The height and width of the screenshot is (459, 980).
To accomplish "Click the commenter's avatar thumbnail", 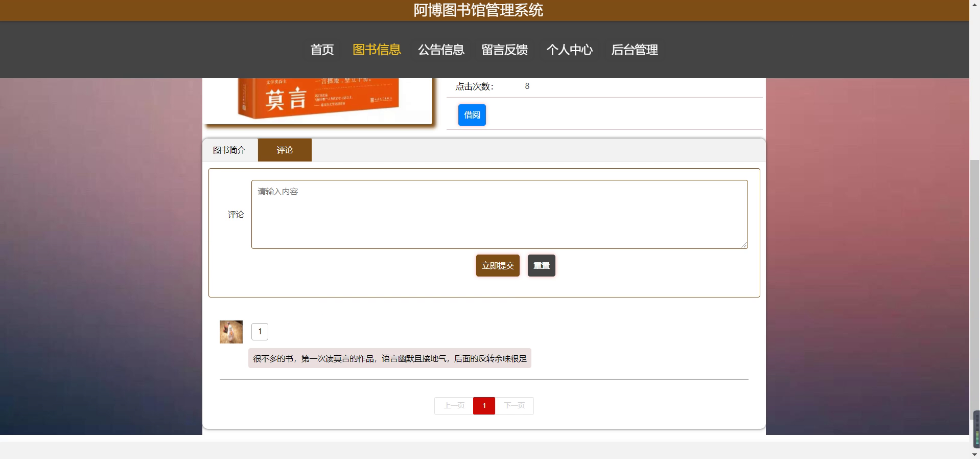I will (231, 332).
